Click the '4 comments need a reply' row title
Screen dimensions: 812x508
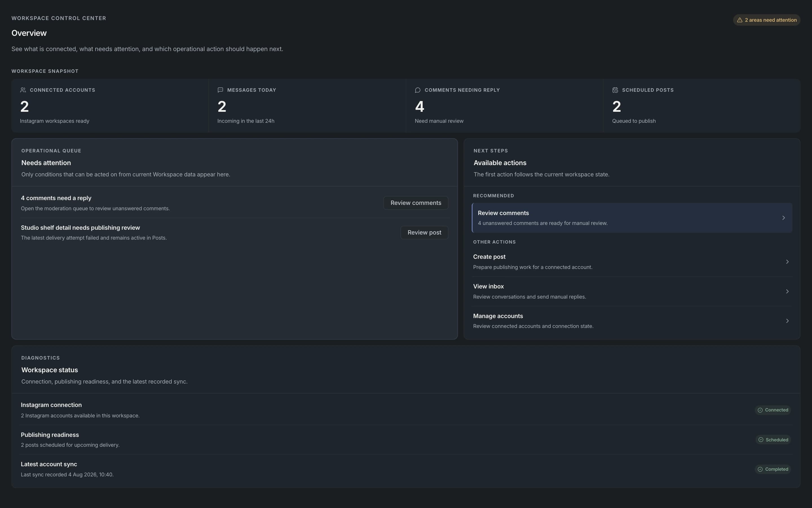tap(56, 198)
